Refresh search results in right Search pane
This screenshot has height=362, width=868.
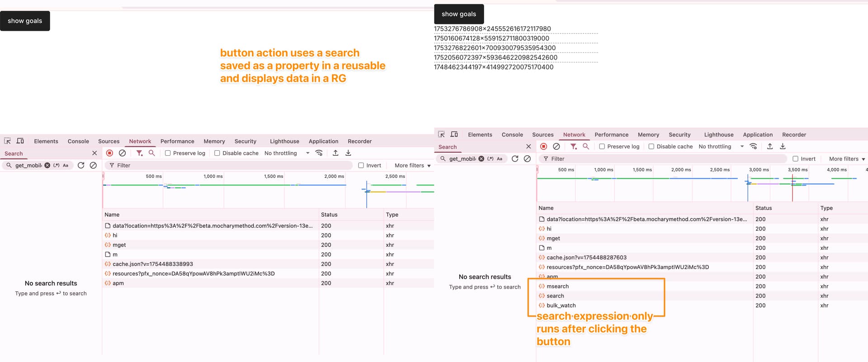pos(515,158)
